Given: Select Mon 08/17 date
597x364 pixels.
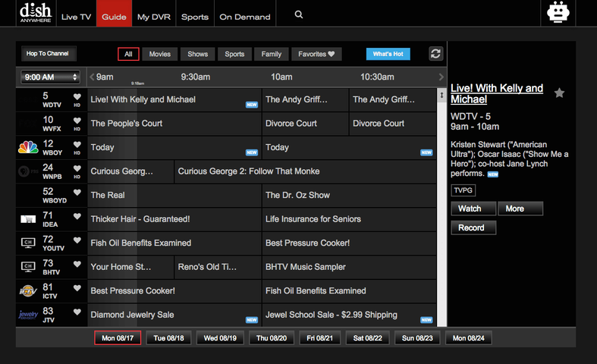Looking at the screenshot, I should tap(118, 338).
